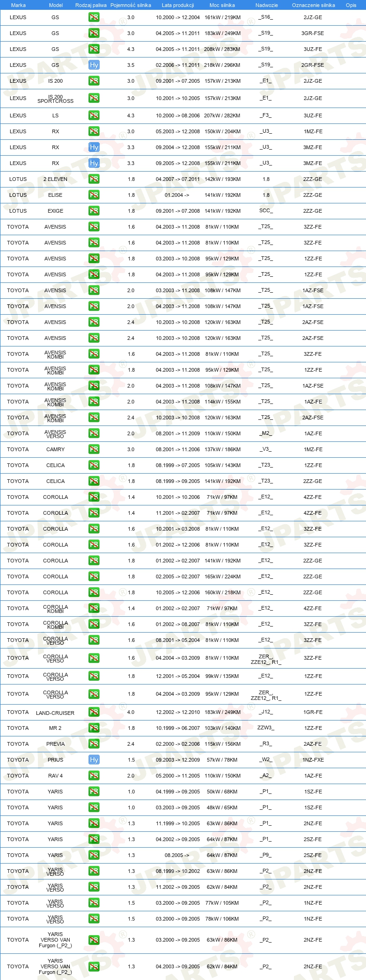Click the fuel icon in the YARIS 48kW / 65KM row
This screenshot has width=366, height=980.
point(94,807)
